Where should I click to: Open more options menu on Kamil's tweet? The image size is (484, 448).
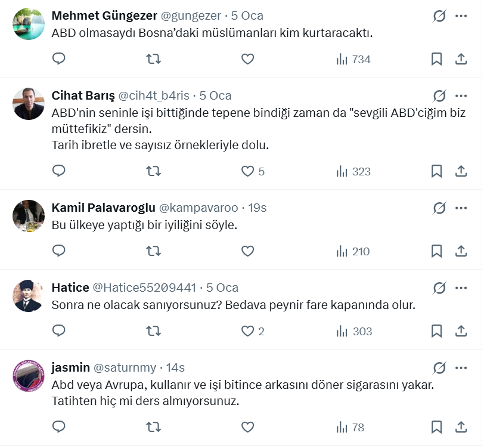coord(461,208)
